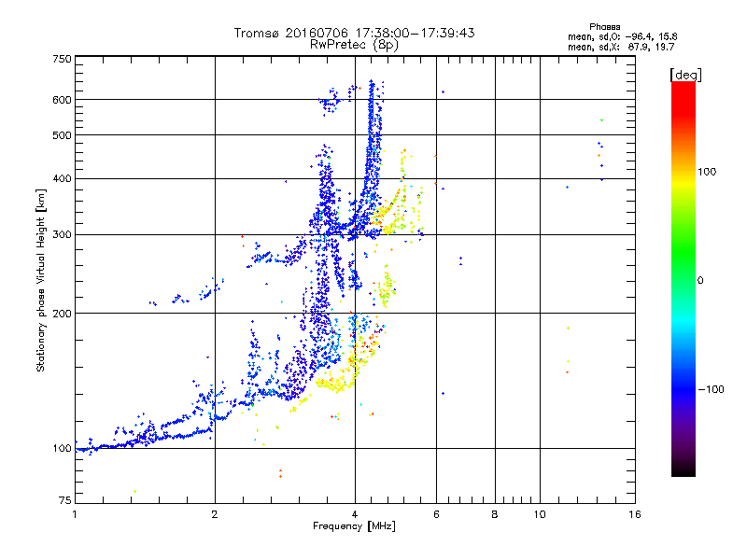Click the 'mean, sd,X: 87.9, 19.7' value
Viewport: 747px width, 560px height.
[621, 47]
